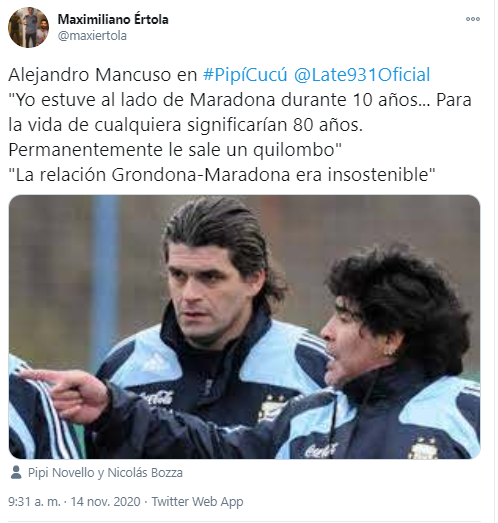Click the tagged people person icon
The width and height of the screenshot is (498, 523).
coord(16,473)
